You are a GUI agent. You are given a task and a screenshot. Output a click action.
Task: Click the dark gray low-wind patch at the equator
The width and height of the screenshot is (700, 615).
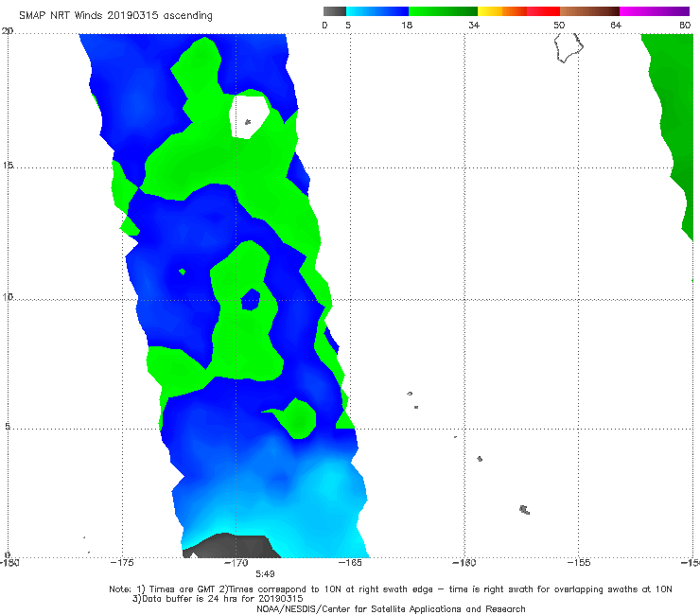[232, 546]
